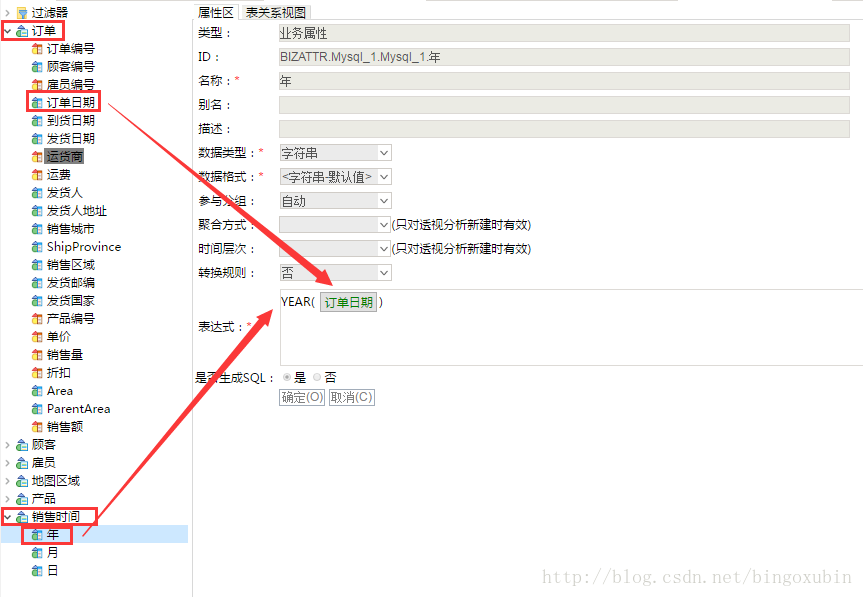This screenshot has width=863, height=597.
Task: Open the 数据格式 dropdown
Action: (384, 177)
